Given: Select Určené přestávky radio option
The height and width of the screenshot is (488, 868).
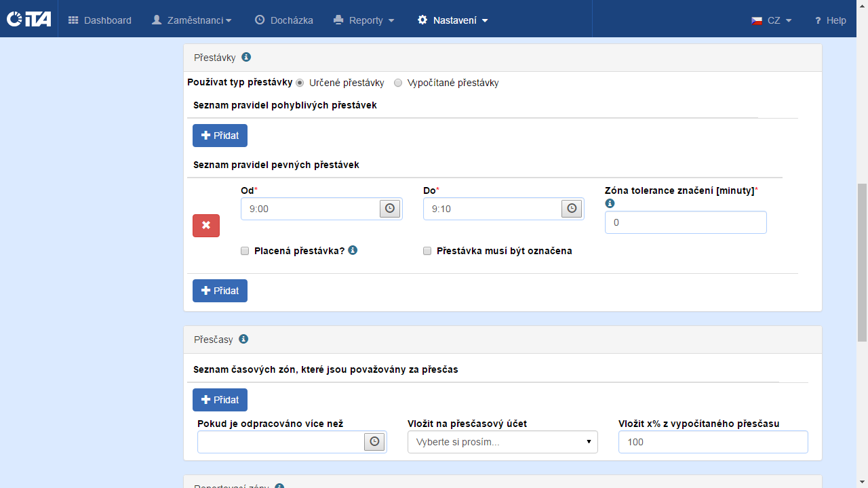Looking at the screenshot, I should pos(300,83).
